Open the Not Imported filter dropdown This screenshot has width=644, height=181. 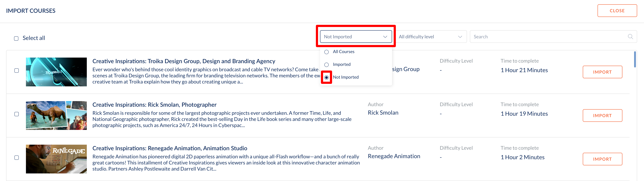pyautogui.click(x=356, y=37)
